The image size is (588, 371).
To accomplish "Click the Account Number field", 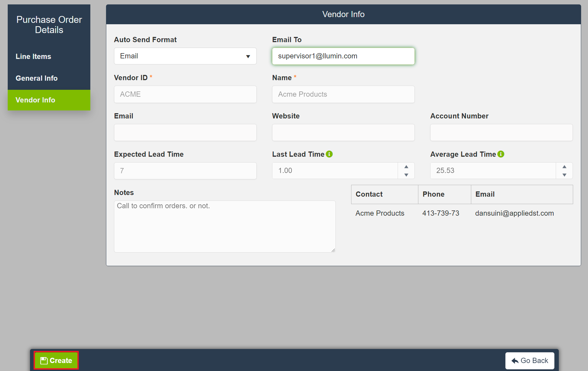I will [x=501, y=132].
